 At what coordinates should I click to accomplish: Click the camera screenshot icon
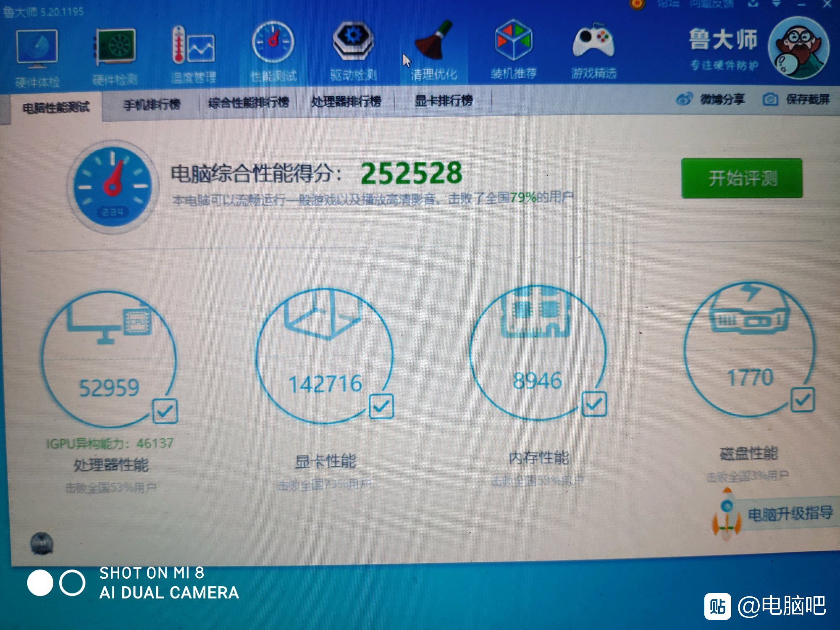[x=770, y=100]
